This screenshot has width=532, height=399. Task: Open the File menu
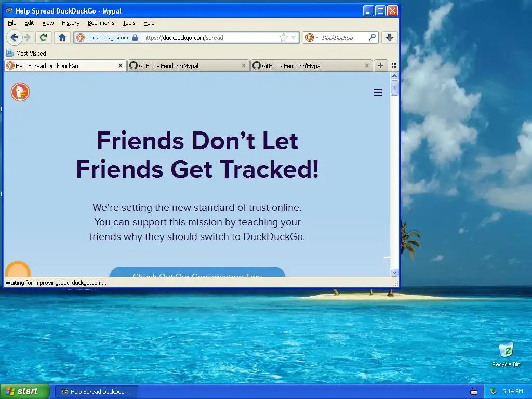(x=12, y=23)
